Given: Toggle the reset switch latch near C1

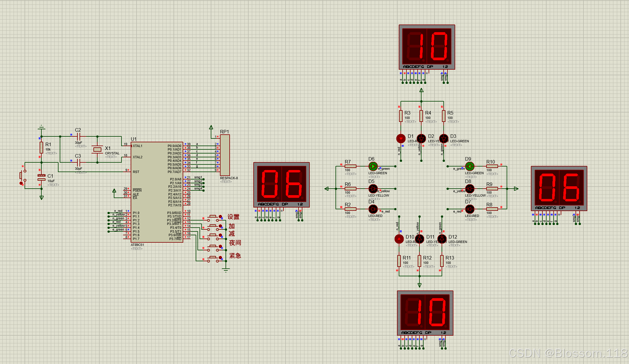Looking at the screenshot, I should click(x=21, y=183).
